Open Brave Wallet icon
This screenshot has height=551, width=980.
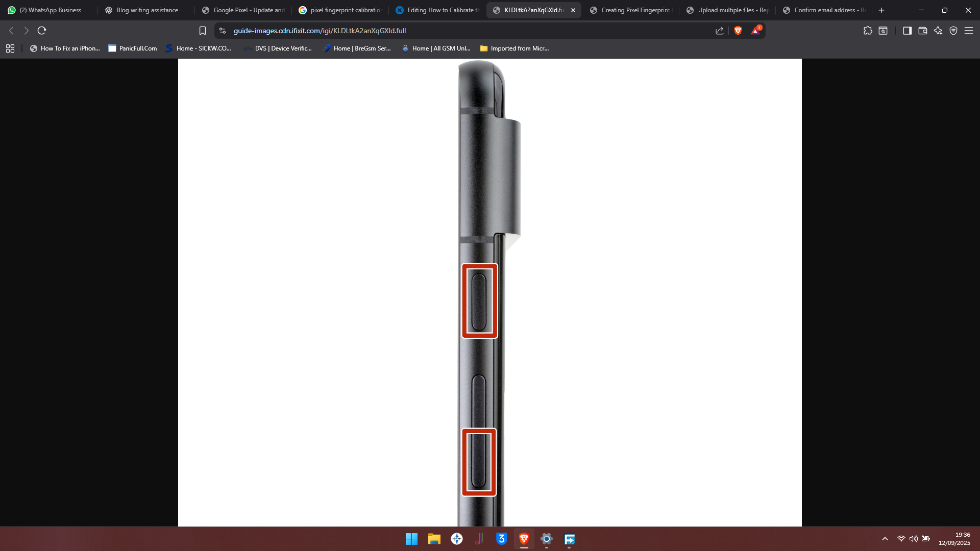point(922,31)
